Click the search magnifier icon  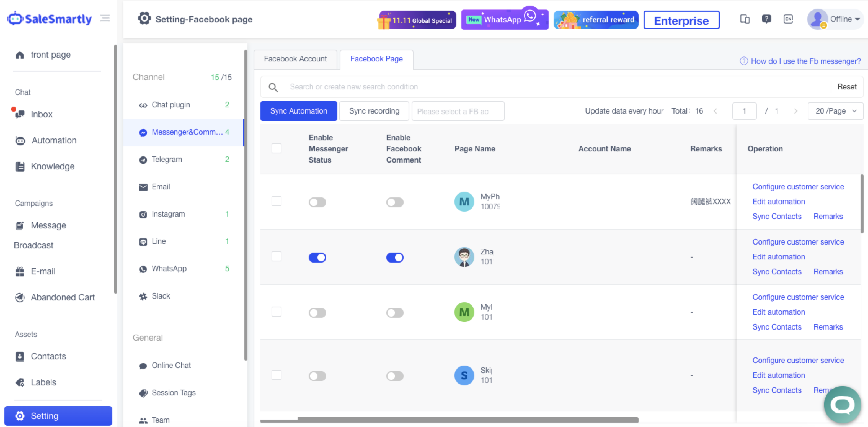[x=273, y=88]
